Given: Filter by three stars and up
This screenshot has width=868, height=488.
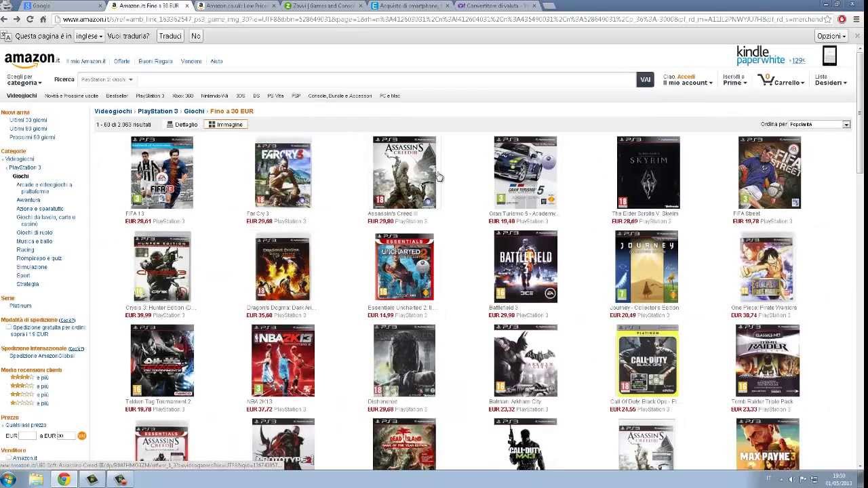Looking at the screenshot, I should point(29,386).
